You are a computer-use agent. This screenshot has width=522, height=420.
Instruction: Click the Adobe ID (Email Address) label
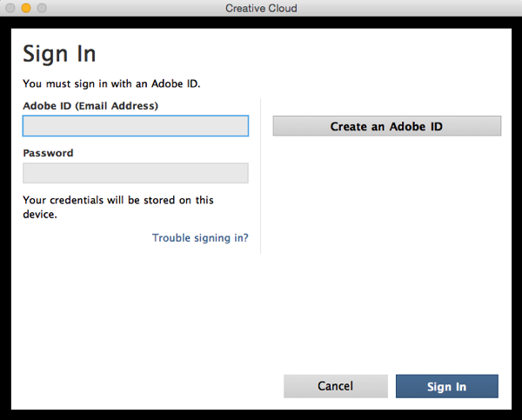[x=90, y=106]
